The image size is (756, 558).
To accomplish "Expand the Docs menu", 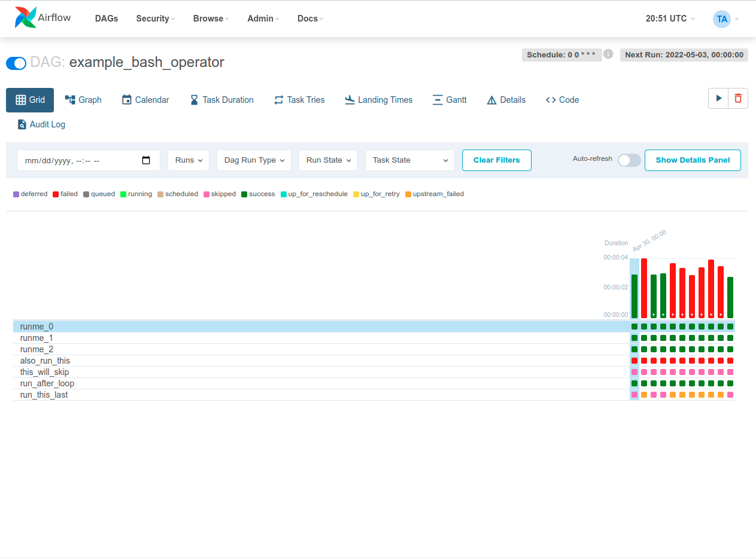I will point(311,19).
